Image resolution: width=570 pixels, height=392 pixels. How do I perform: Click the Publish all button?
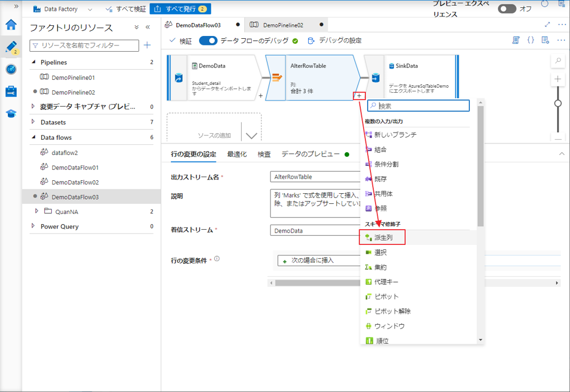click(x=180, y=9)
